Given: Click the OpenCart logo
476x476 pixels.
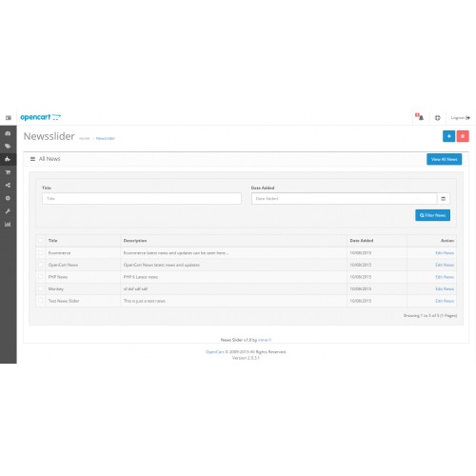Looking at the screenshot, I should 40,117.
